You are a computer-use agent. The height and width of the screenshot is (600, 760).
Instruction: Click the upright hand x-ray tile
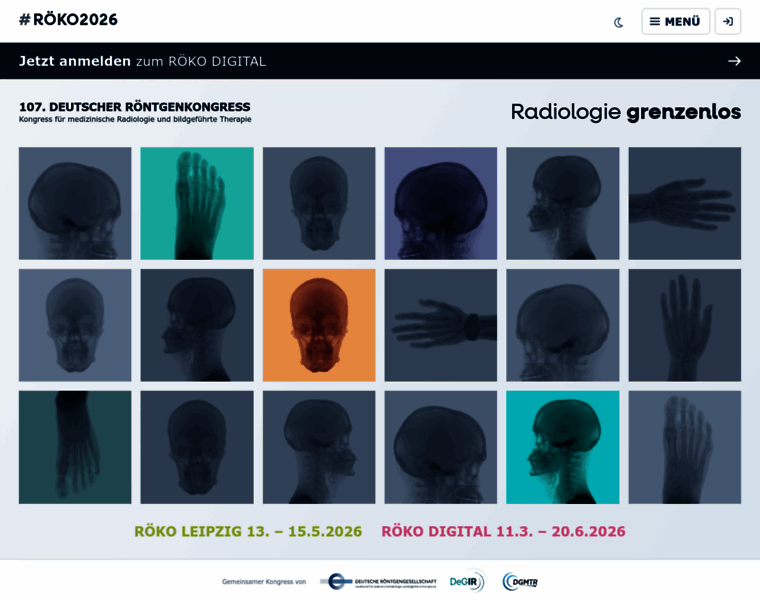[684, 325]
